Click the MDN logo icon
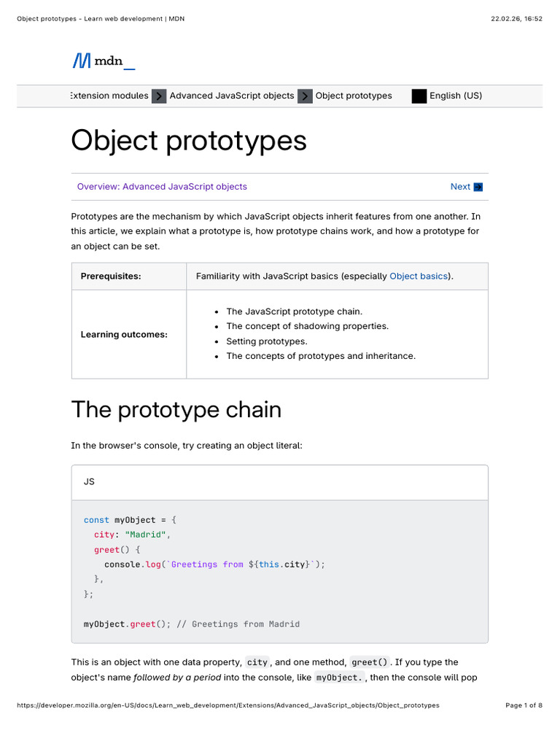This screenshot has width=560, height=747. coord(81,61)
